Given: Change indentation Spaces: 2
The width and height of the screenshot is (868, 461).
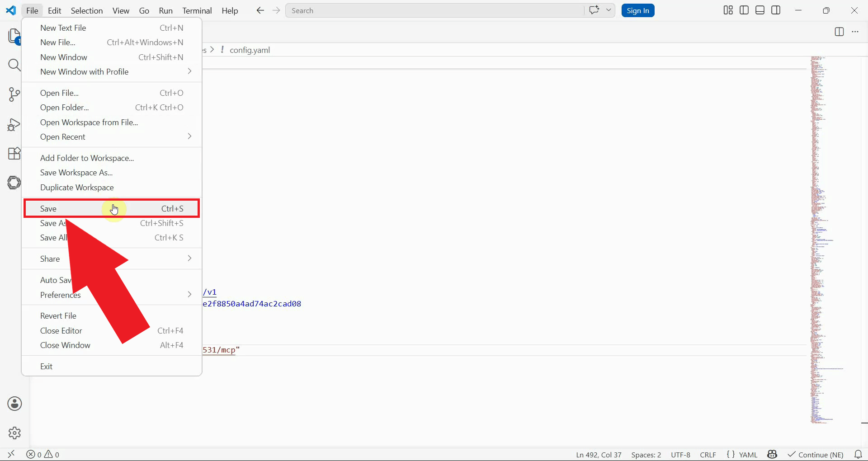Looking at the screenshot, I should [646, 455].
